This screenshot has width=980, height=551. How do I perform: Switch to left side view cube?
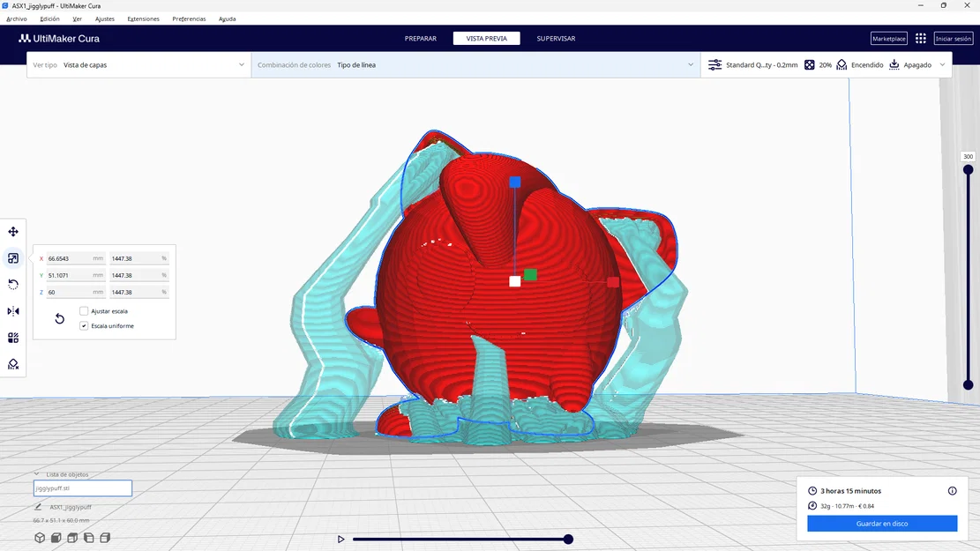tap(89, 538)
